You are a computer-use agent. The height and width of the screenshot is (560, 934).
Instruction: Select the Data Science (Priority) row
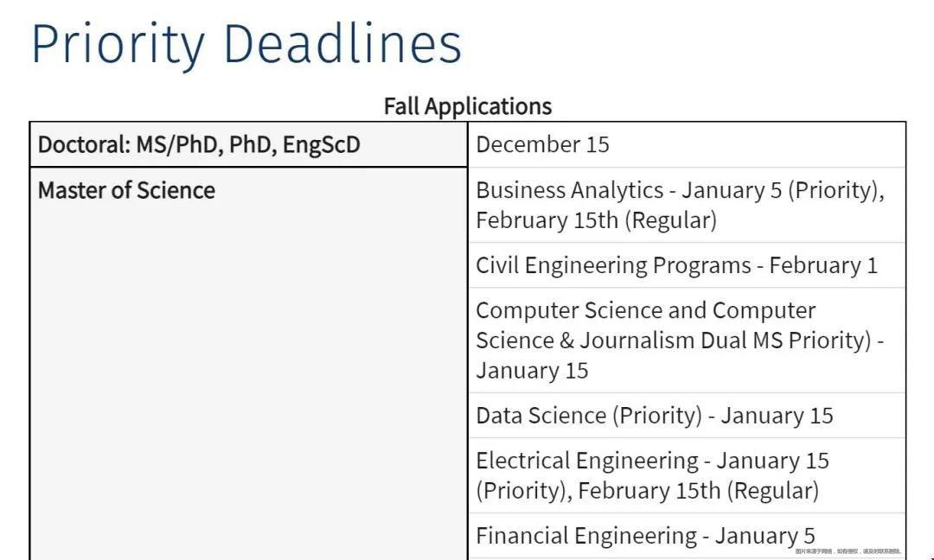[x=687, y=416]
